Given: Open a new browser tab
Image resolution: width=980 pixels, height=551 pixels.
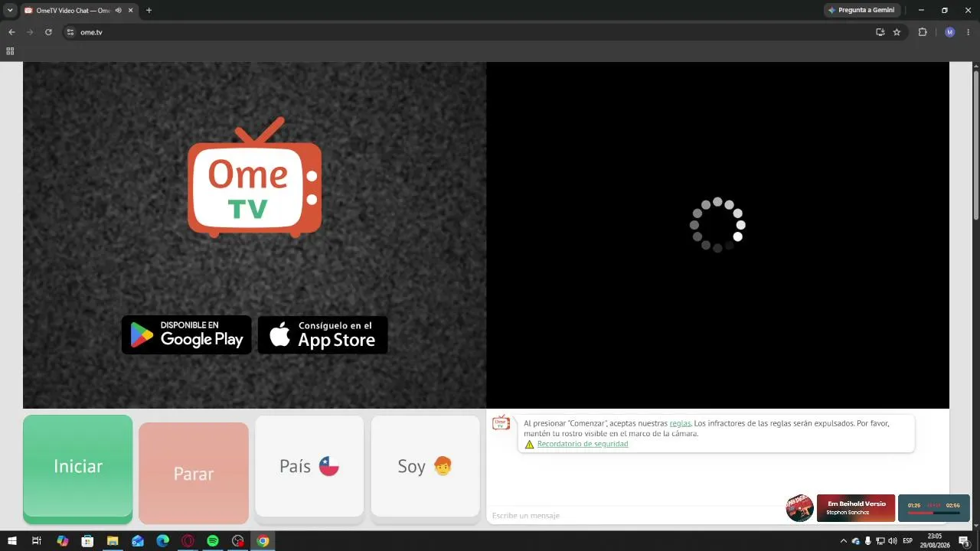Looking at the screenshot, I should (x=149, y=10).
